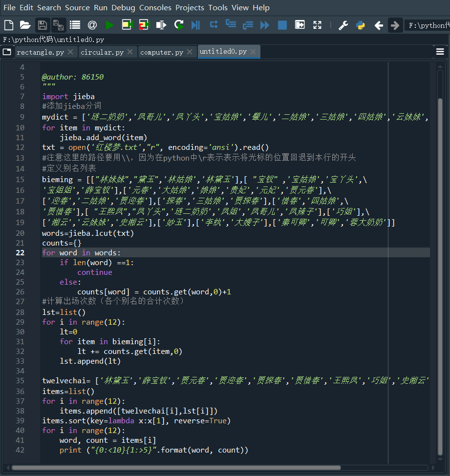Go back to previous cursor position

click(378, 25)
